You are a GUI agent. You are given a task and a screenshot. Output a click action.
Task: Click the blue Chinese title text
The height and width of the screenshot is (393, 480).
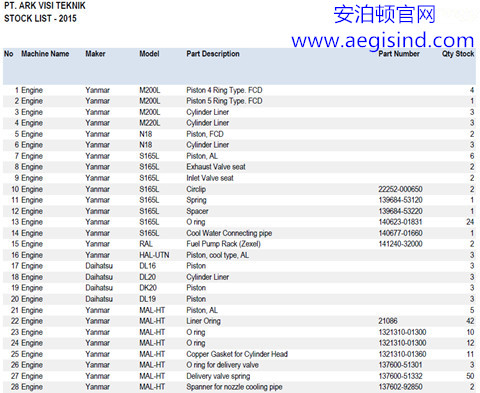pyautogui.click(x=384, y=14)
